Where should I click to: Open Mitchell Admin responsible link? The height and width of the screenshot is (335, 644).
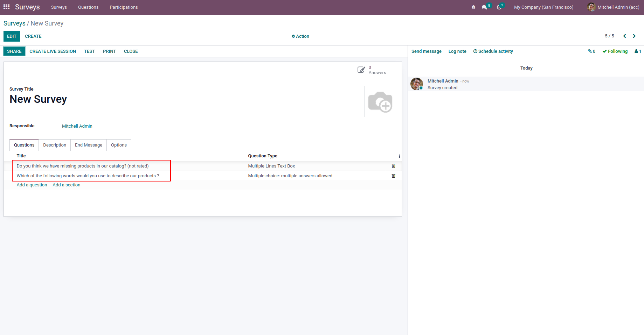click(77, 126)
